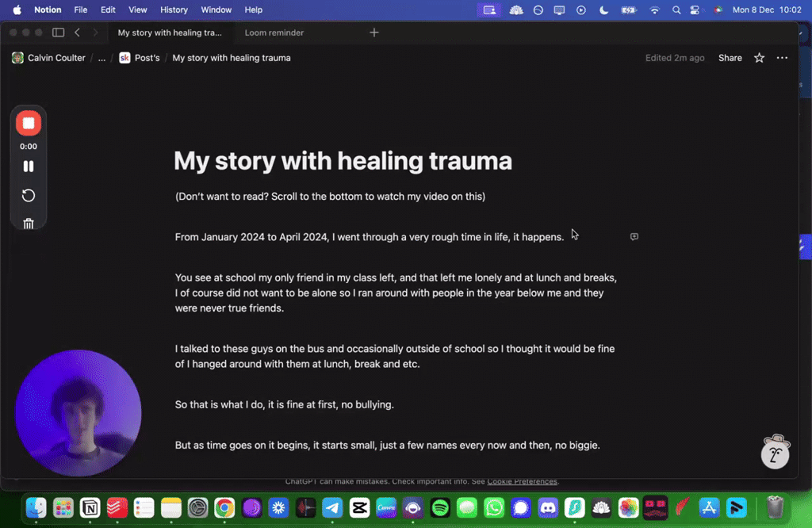Click the Share button
The image size is (812, 528).
pos(730,57)
